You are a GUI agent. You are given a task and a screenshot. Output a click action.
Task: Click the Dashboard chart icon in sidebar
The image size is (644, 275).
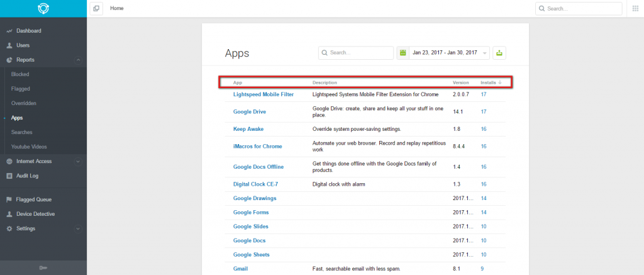point(9,31)
